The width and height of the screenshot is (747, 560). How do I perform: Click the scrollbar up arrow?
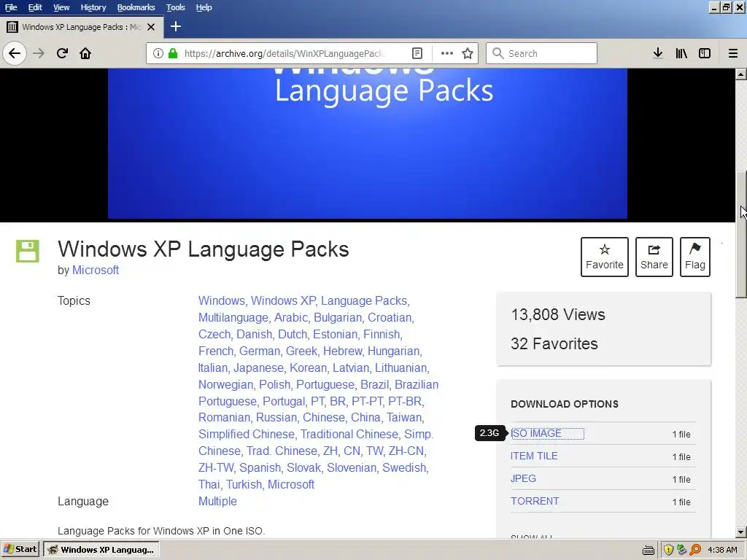[741, 74]
